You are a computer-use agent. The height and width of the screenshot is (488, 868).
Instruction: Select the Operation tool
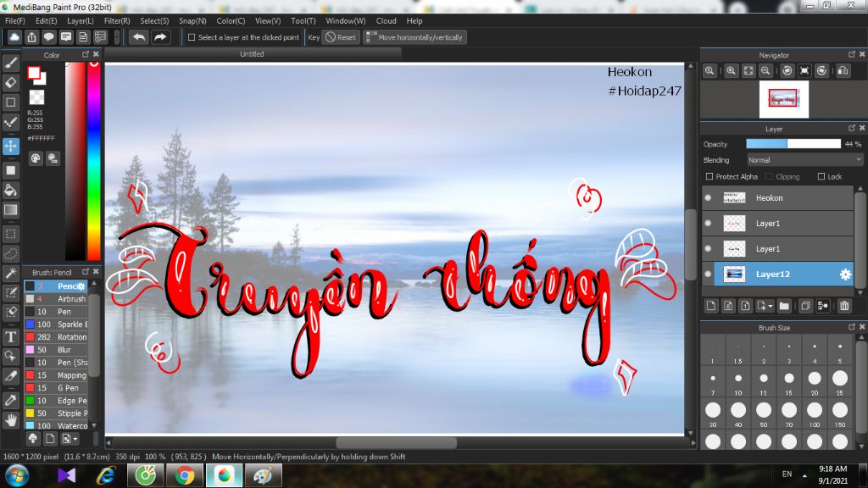coord(10,357)
